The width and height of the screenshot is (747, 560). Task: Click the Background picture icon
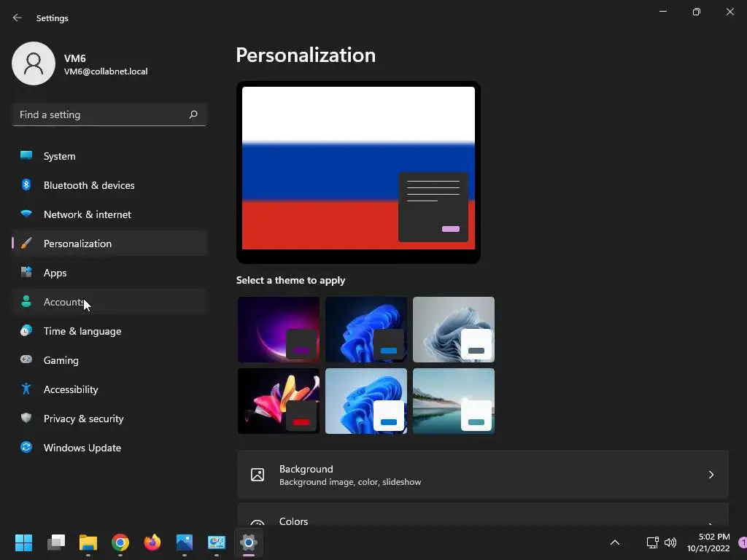[258, 475]
